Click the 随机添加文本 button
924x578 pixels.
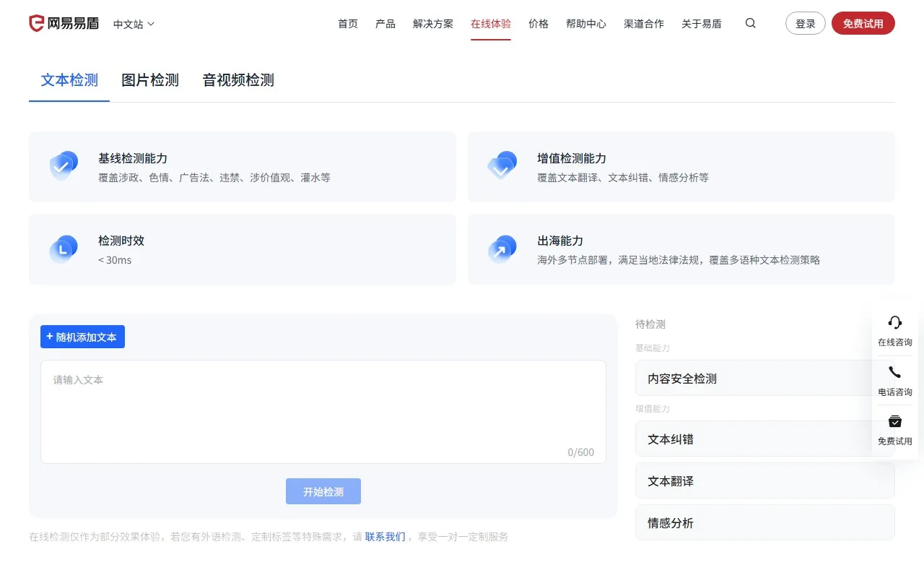pyautogui.click(x=82, y=336)
